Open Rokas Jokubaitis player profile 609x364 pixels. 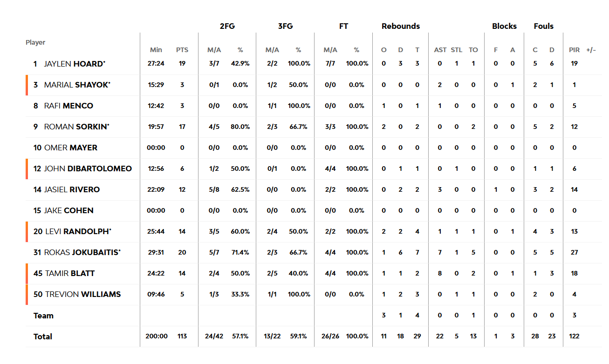click(x=82, y=252)
